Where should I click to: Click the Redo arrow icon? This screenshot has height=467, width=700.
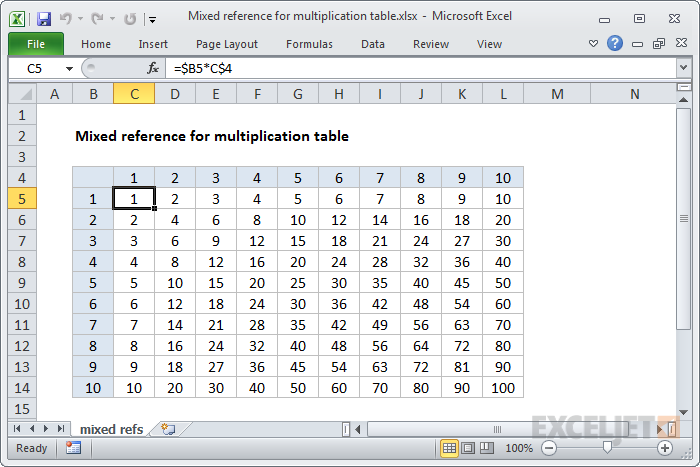point(97,19)
